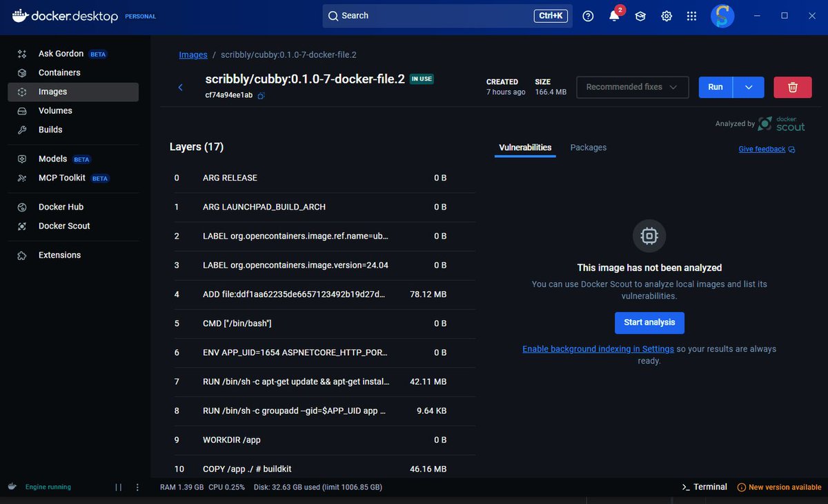This screenshot has width=828, height=504.
Task: Select layer ARG LAUNCHPAD_BUILD_ARCH
Action: (322, 207)
